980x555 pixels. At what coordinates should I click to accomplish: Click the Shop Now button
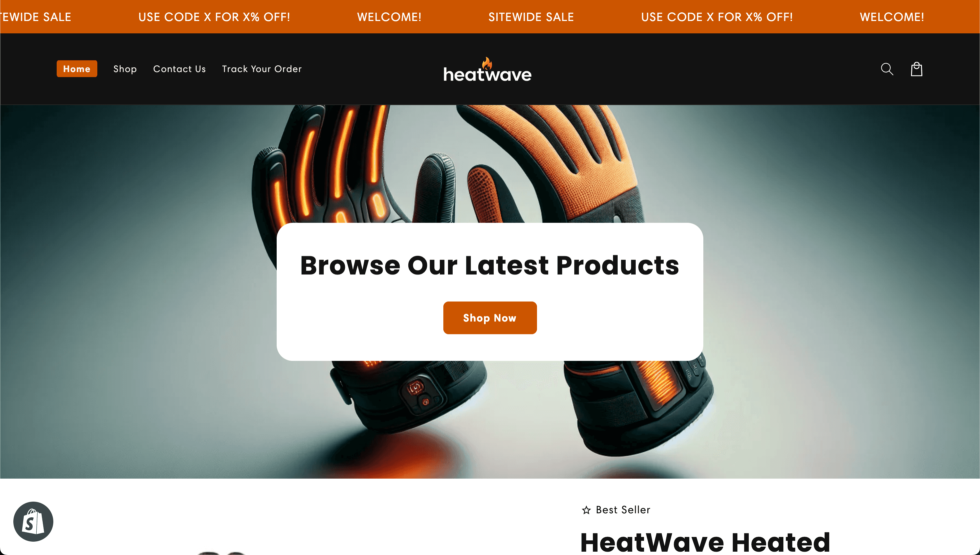490,318
